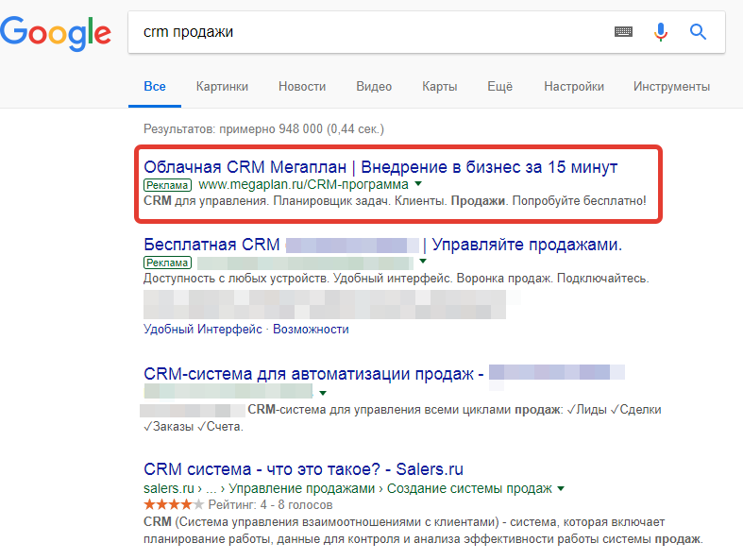
Task: Click salers.ru breadcrumb 'Управление продажами'
Action: pos(302,488)
